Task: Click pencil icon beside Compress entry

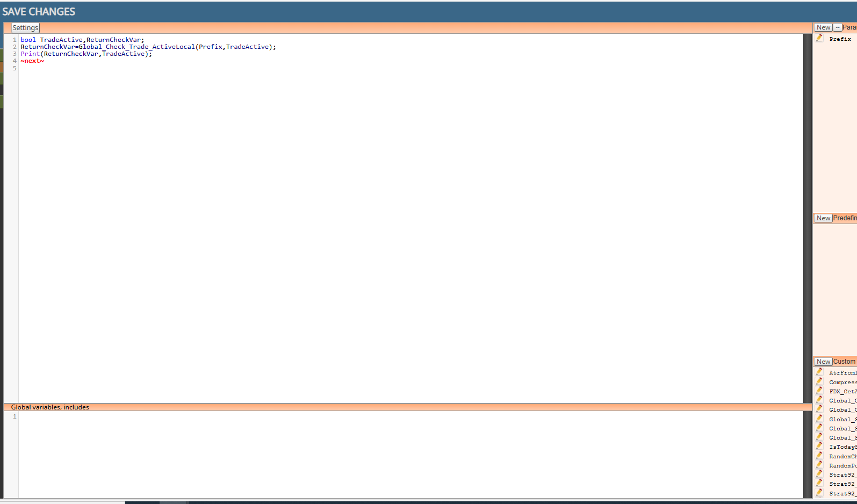Action: coord(819,381)
